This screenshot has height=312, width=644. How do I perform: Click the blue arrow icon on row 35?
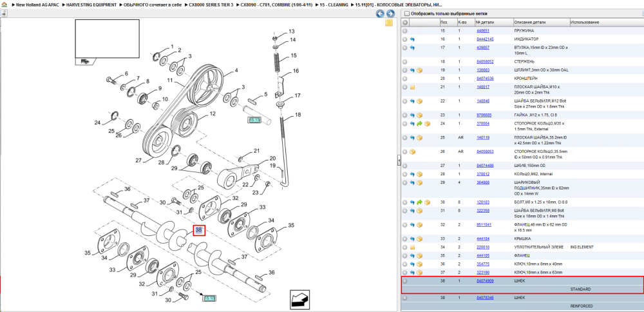pos(412,256)
